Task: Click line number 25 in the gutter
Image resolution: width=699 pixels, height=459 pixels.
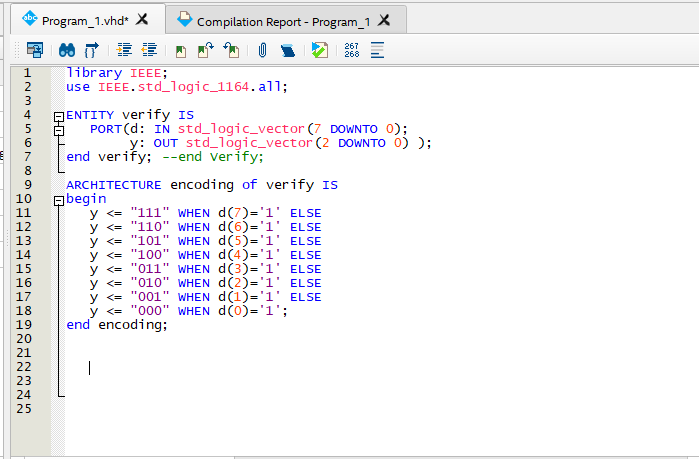Action: point(24,409)
